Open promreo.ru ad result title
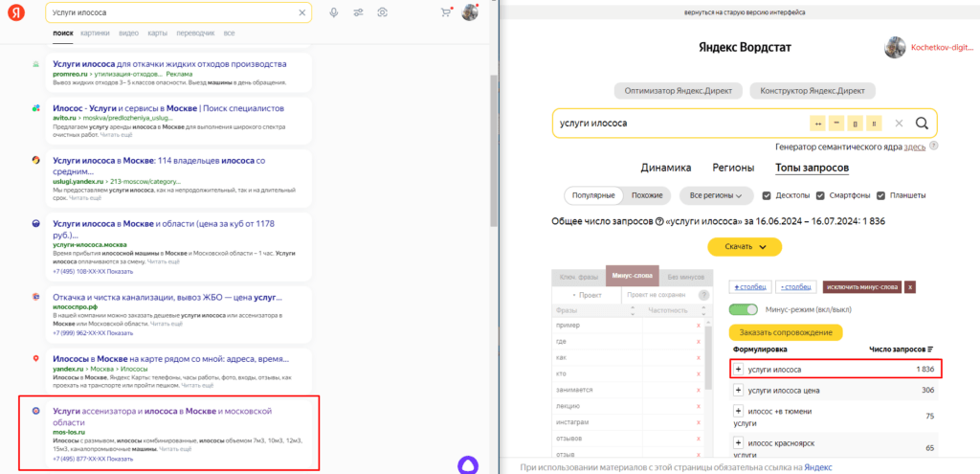This screenshot has height=474, width=980. click(x=169, y=64)
